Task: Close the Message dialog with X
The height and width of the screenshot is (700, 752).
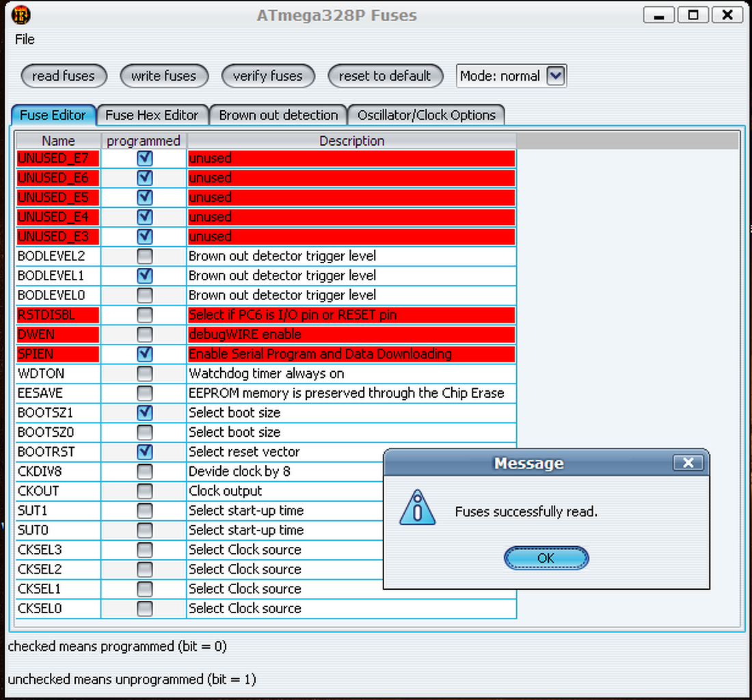Action: tap(688, 463)
